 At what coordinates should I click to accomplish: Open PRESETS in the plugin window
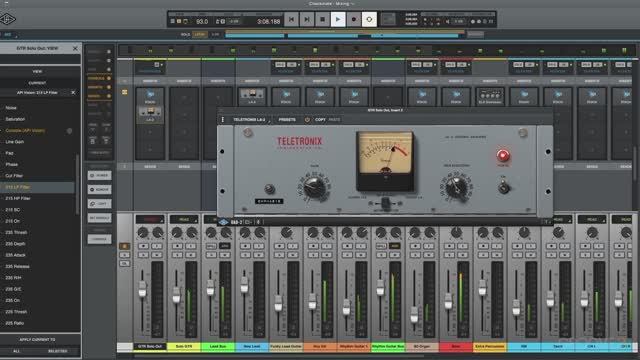[x=287, y=120]
